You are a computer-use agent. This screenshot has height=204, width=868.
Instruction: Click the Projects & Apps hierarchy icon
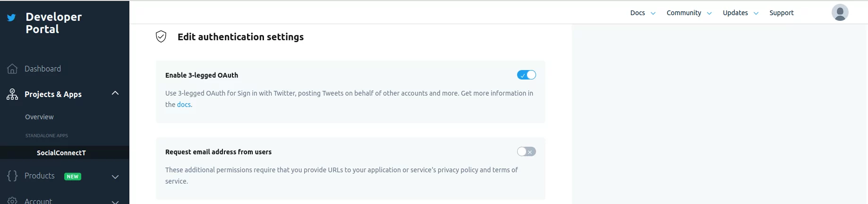pyautogui.click(x=12, y=94)
